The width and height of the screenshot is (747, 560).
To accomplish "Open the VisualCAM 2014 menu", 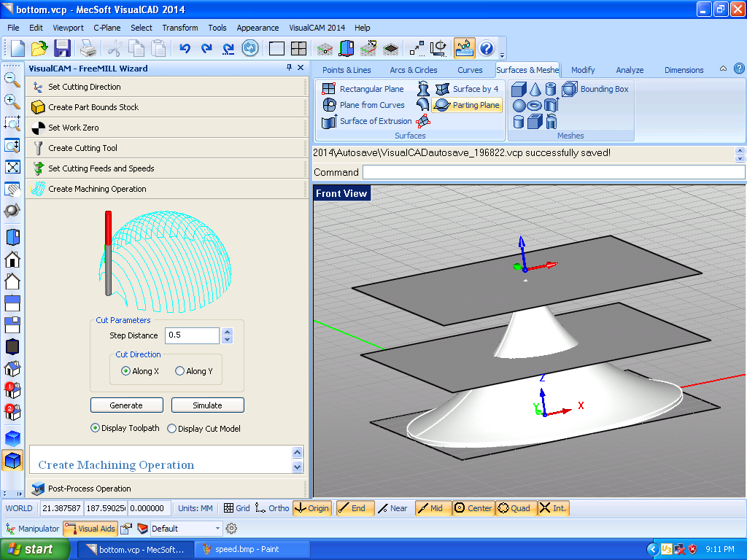I will point(317,28).
